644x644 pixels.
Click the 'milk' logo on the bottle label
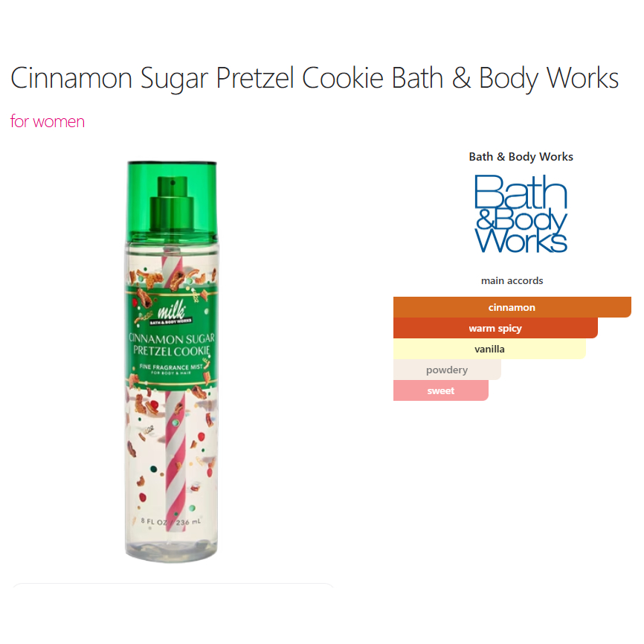[x=171, y=311]
